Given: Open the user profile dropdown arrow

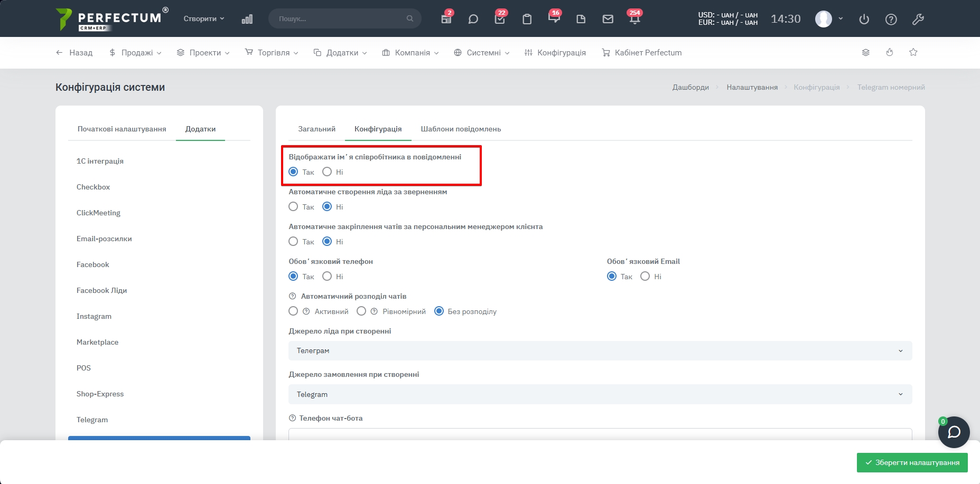Looking at the screenshot, I should (x=841, y=18).
